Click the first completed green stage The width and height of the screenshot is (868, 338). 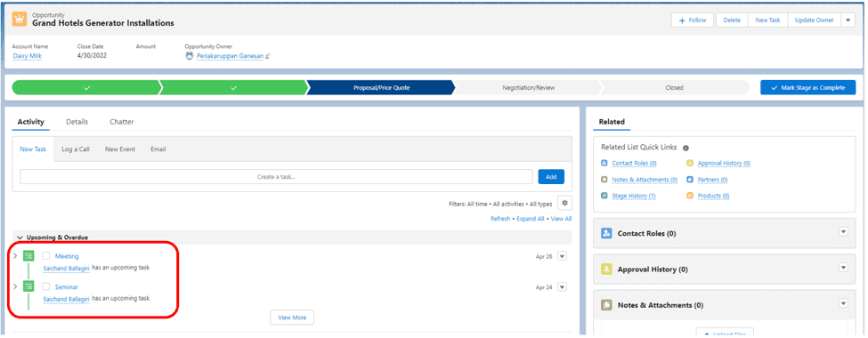(x=87, y=87)
